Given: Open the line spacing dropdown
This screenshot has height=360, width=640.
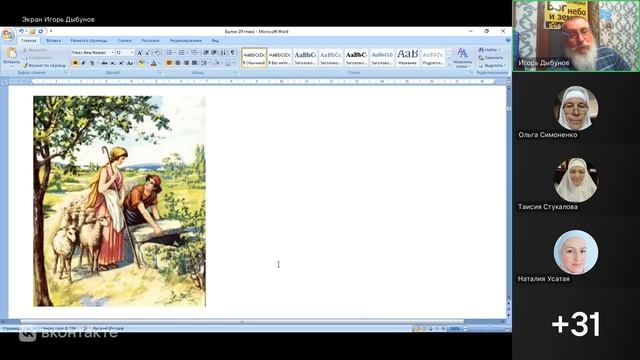Looking at the screenshot, I should click(x=205, y=63).
